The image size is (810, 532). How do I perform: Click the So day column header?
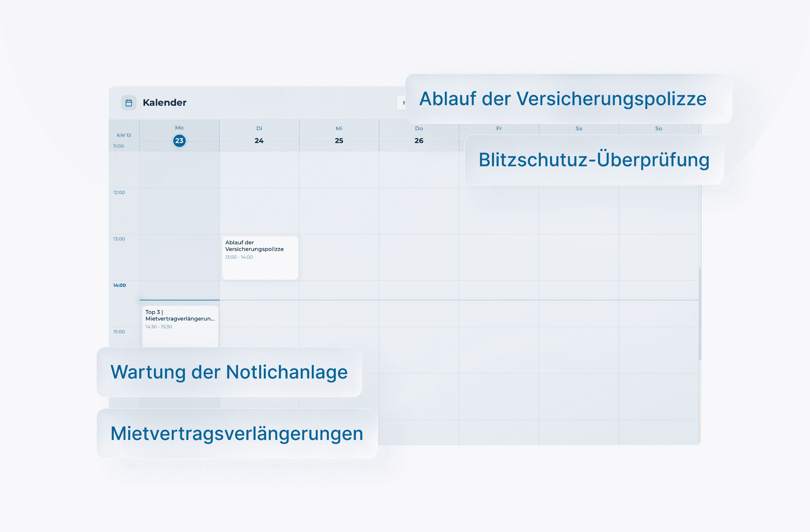coord(658,129)
